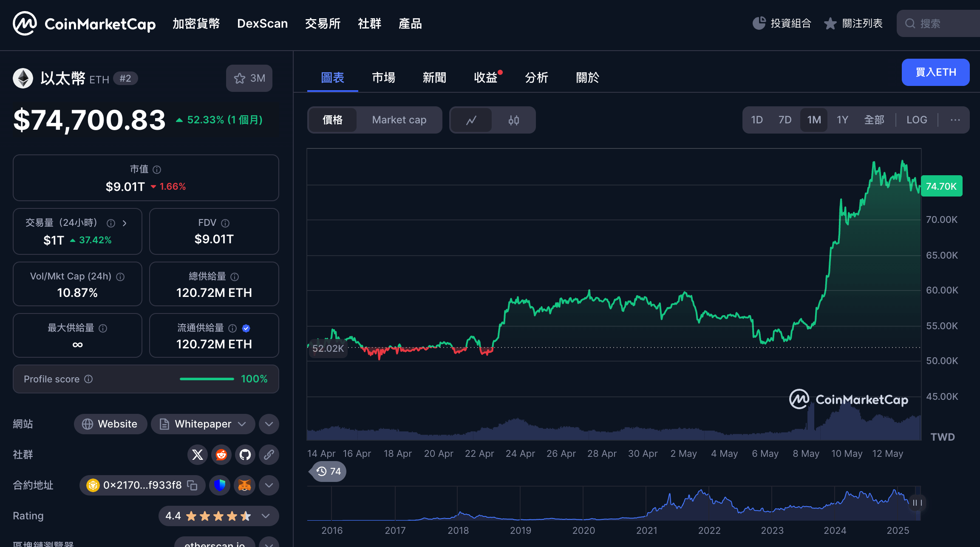This screenshot has height=547, width=980.
Task: Open the DexScan menu
Action: pyautogui.click(x=263, y=24)
